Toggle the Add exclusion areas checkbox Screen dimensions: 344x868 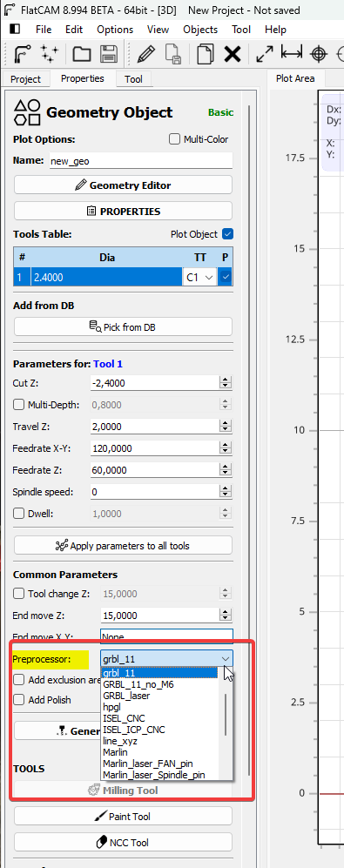point(19,679)
